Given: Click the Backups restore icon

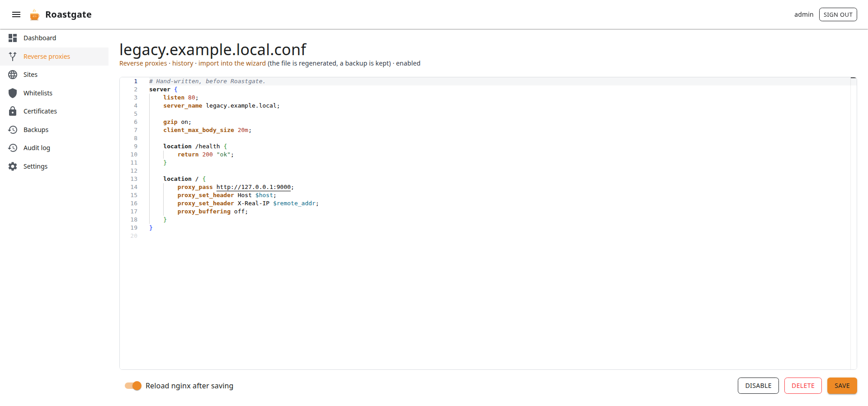Looking at the screenshot, I should click(x=13, y=130).
